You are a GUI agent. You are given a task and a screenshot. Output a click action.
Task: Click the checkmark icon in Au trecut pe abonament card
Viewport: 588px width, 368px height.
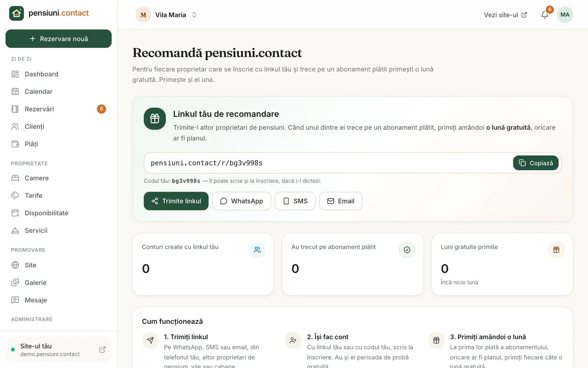pos(407,250)
